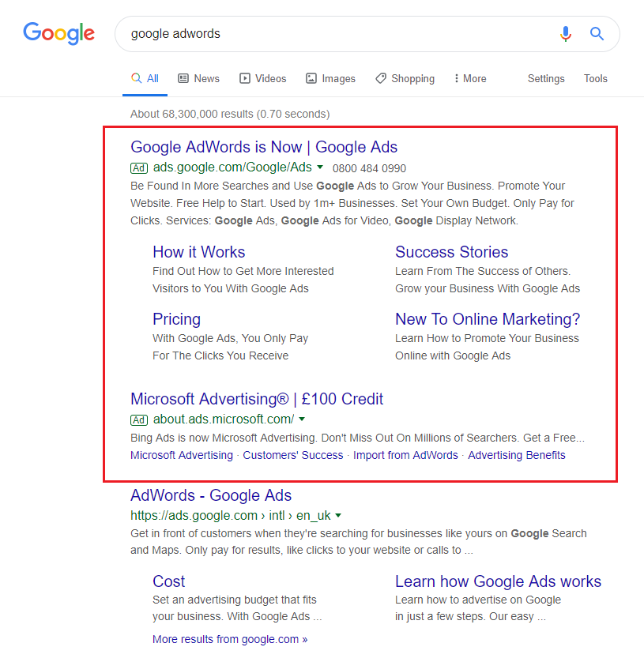Click the phone number 0800 484 0990
The width and height of the screenshot is (644, 662).
tap(369, 168)
